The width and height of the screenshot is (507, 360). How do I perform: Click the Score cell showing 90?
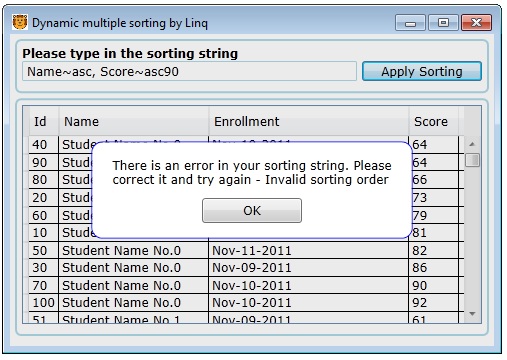point(434,285)
